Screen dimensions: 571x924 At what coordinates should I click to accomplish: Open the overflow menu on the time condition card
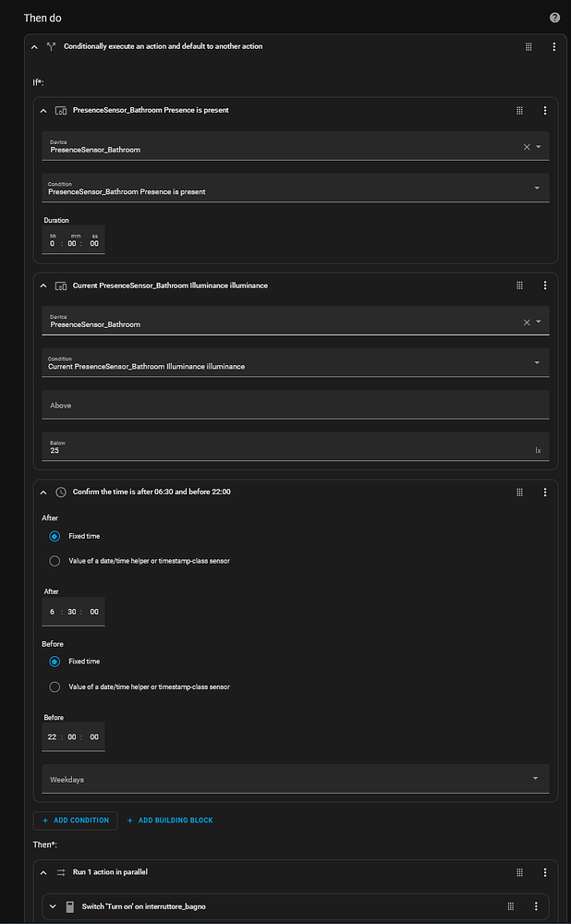(x=545, y=492)
